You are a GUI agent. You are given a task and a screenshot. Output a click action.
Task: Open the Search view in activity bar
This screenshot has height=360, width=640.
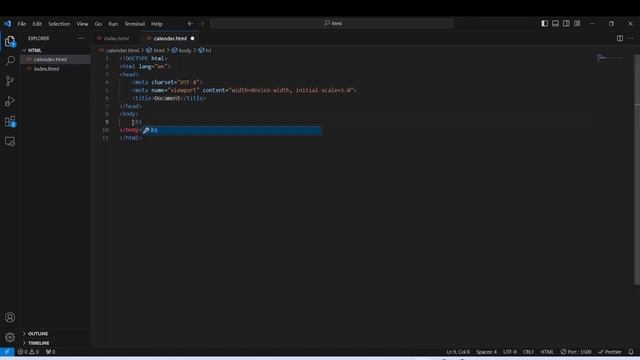(10, 61)
